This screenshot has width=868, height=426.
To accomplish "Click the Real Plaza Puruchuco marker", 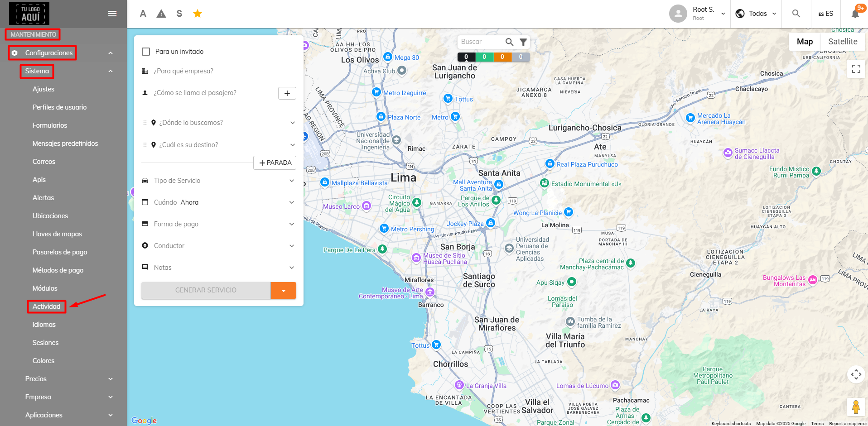I will [550, 163].
